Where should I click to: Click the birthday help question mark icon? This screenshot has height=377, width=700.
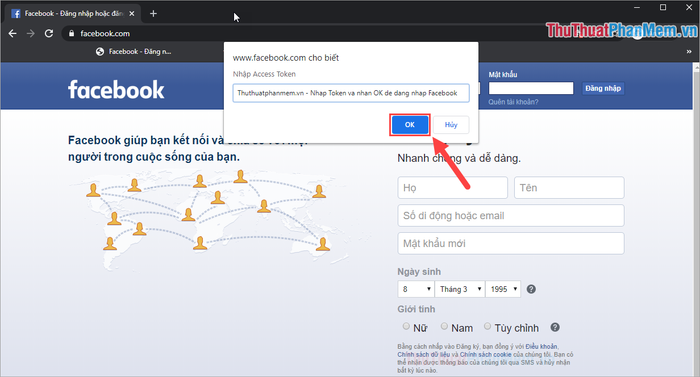[531, 289]
